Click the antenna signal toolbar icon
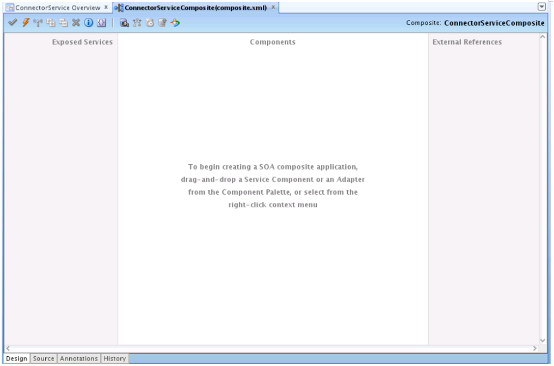This screenshot has height=366, width=554. pos(38,23)
